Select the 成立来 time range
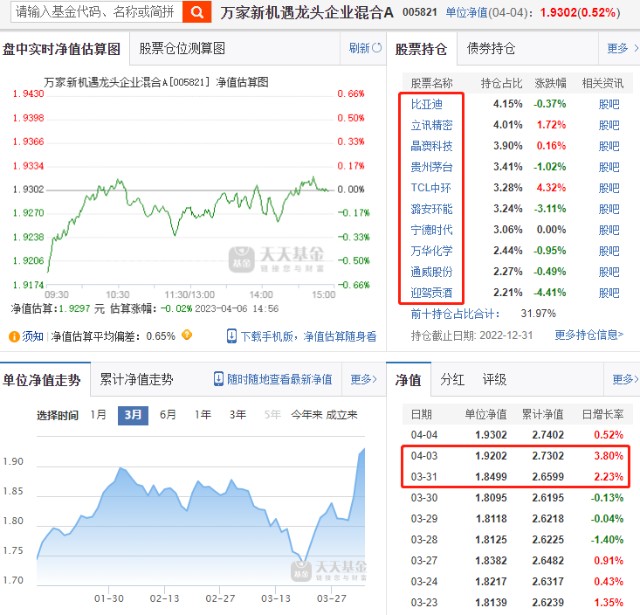The width and height of the screenshot is (640, 615). click(341, 415)
